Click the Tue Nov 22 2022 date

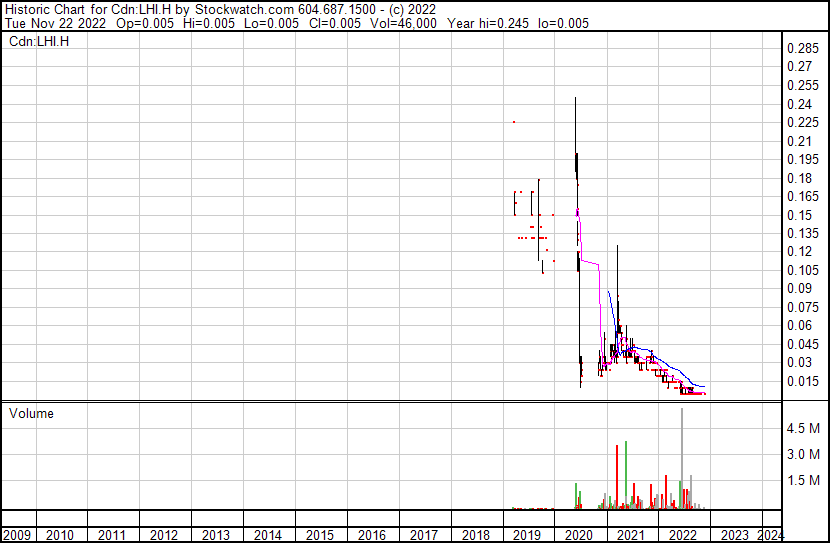[x=56, y=23]
